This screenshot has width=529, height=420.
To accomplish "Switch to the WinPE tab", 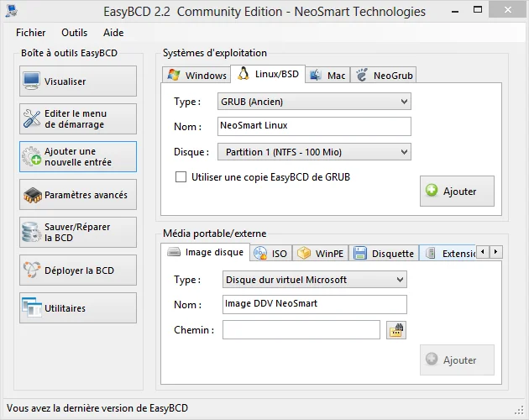I will [x=321, y=253].
